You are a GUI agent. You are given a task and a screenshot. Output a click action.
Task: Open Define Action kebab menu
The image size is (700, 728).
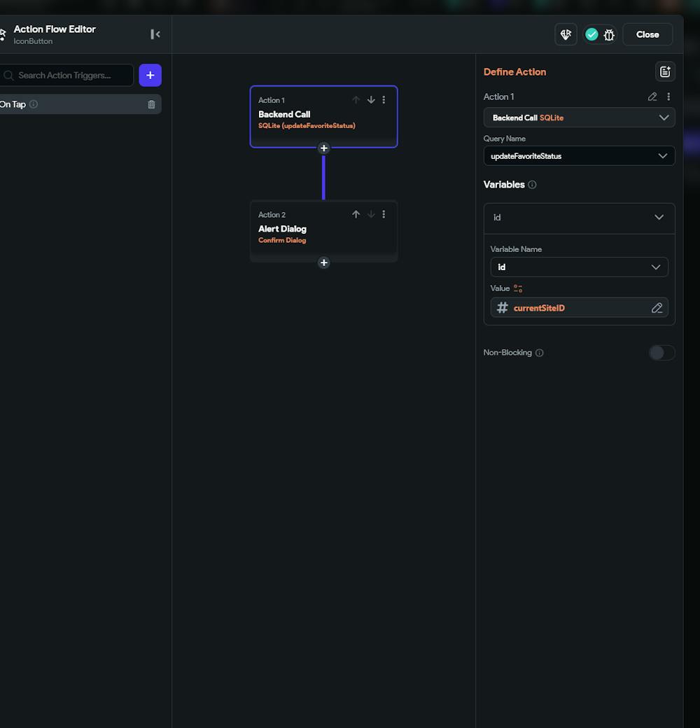[668, 97]
